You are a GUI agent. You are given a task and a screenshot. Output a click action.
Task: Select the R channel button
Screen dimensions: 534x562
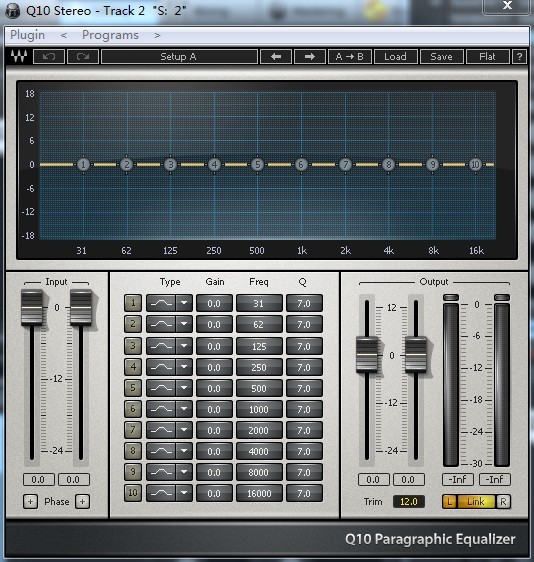point(503,502)
